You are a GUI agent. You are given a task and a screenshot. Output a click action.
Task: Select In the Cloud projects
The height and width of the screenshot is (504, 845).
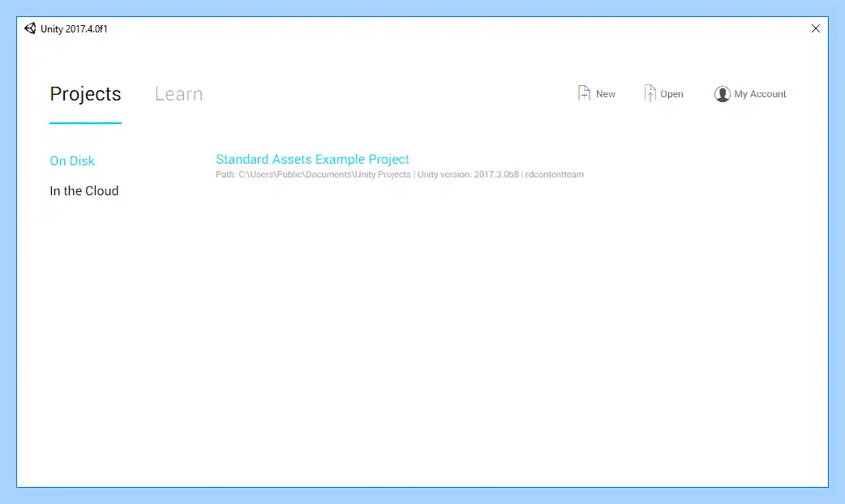click(84, 190)
